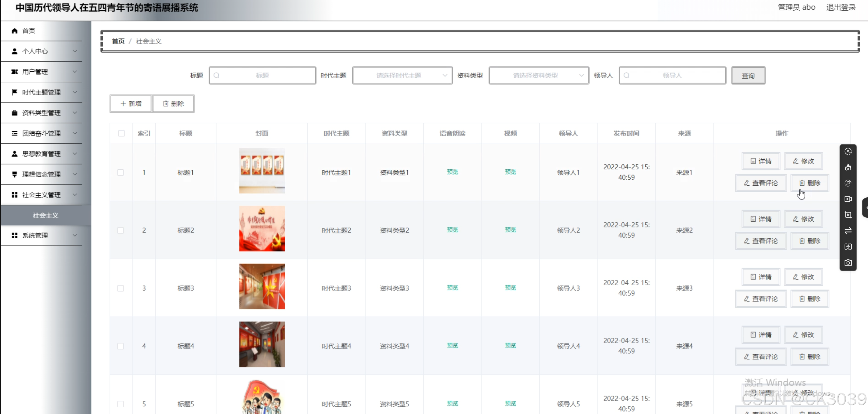
Task: Open the 时代主题 select dropdown
Action: pyautogui.click(x=402, y=75)
